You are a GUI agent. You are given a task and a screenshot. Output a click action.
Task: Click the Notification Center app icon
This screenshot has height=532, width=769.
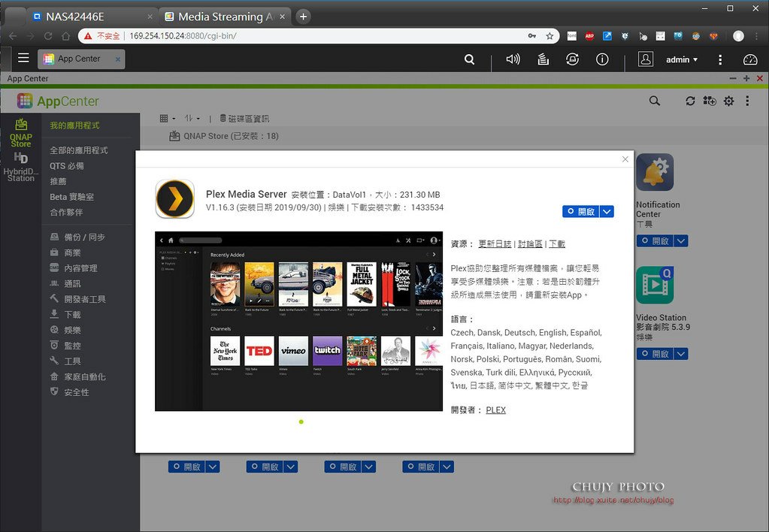(655, 172)
